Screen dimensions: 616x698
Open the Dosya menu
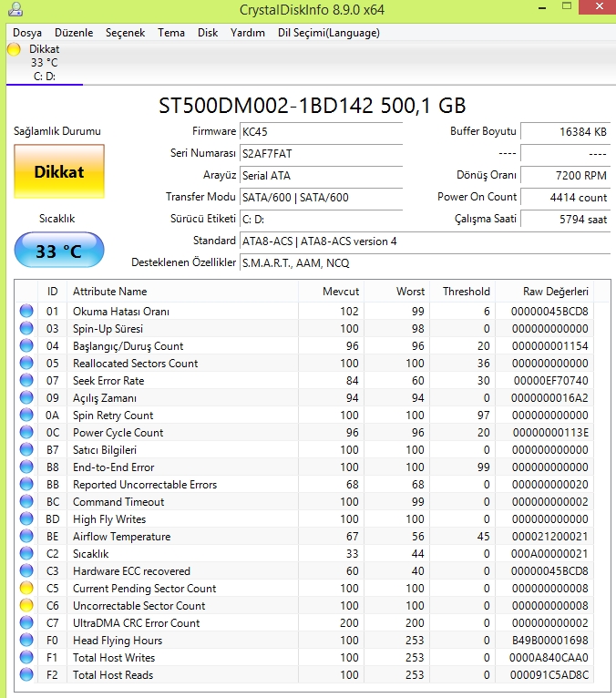pos(27,33)
